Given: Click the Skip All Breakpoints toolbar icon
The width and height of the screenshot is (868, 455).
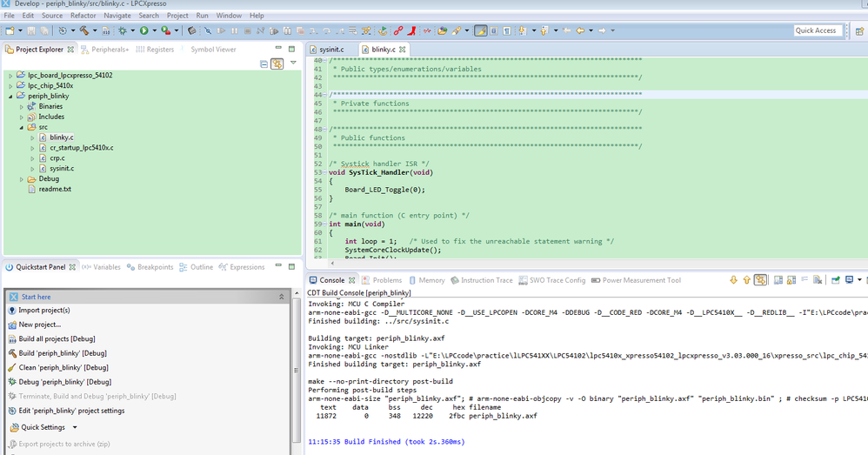Looking at the screenshot, I should (x=208, y=30).
